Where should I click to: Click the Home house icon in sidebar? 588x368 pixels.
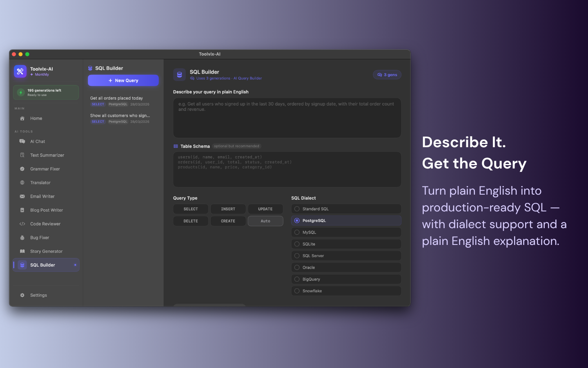click(22, 119)
